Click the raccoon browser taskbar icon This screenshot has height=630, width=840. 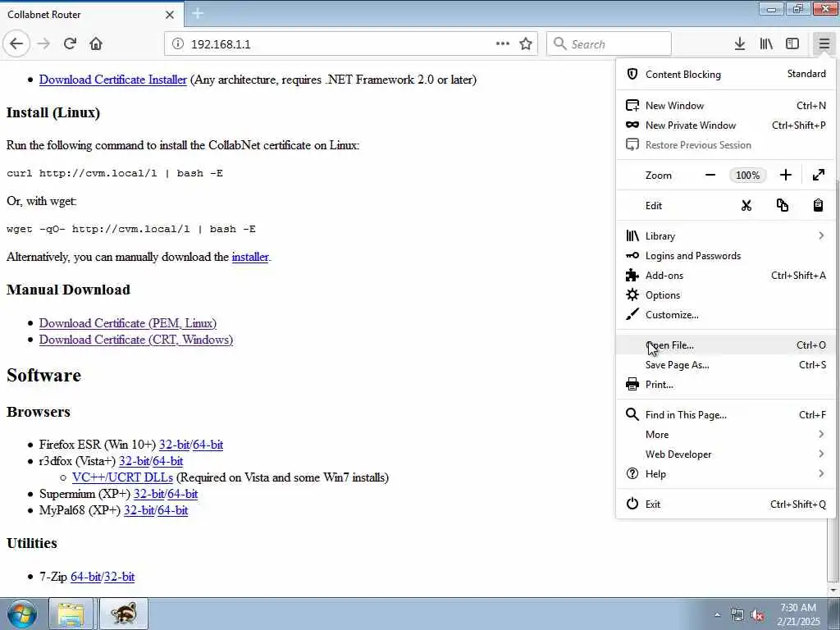pyautogui.click(x=125, y=614)
